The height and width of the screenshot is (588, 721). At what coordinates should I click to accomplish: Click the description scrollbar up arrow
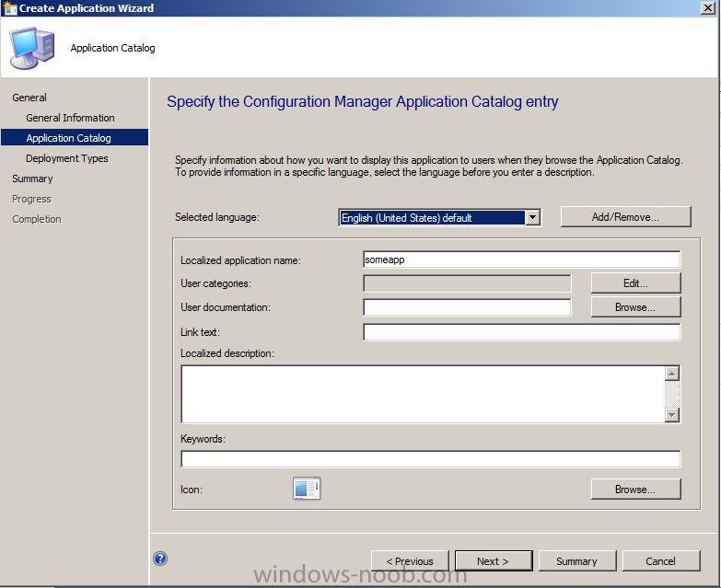coord(672,374)
